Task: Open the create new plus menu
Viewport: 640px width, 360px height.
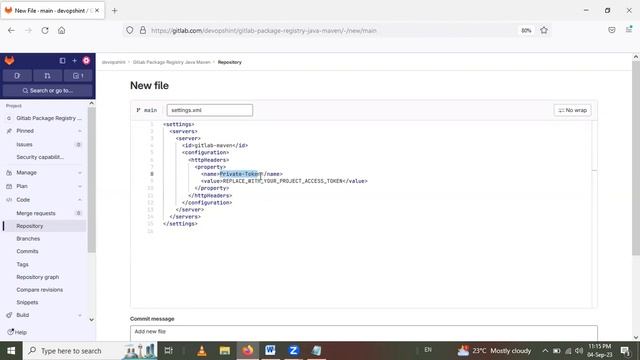Action: coord(74,61)
